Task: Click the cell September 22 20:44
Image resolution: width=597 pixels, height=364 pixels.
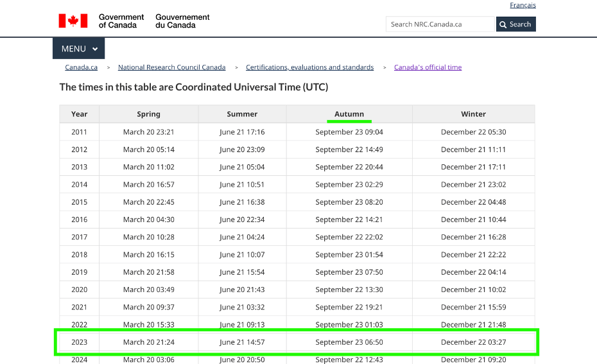Action: [349, 167]
